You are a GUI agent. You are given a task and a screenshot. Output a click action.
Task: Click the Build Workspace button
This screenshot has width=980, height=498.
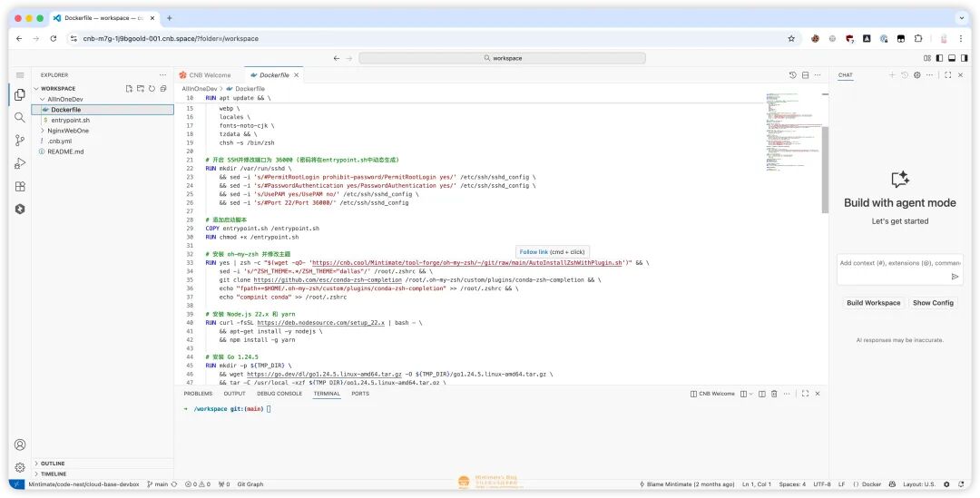pyautogui.click(x=873, y=303)
